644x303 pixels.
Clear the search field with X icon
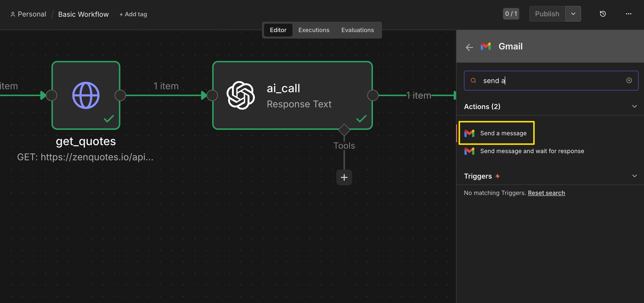(x=629, y=81)
